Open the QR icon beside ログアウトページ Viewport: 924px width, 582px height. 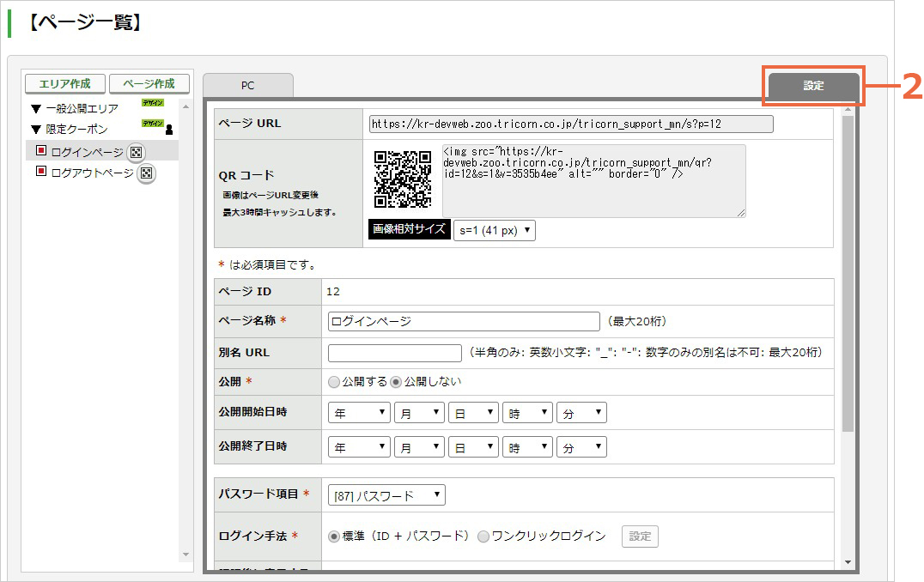point(146,173)
